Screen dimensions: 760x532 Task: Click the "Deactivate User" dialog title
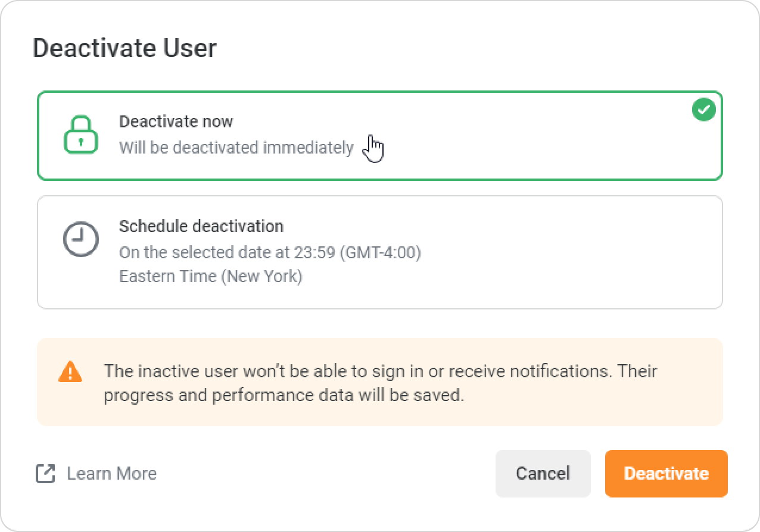124,48
